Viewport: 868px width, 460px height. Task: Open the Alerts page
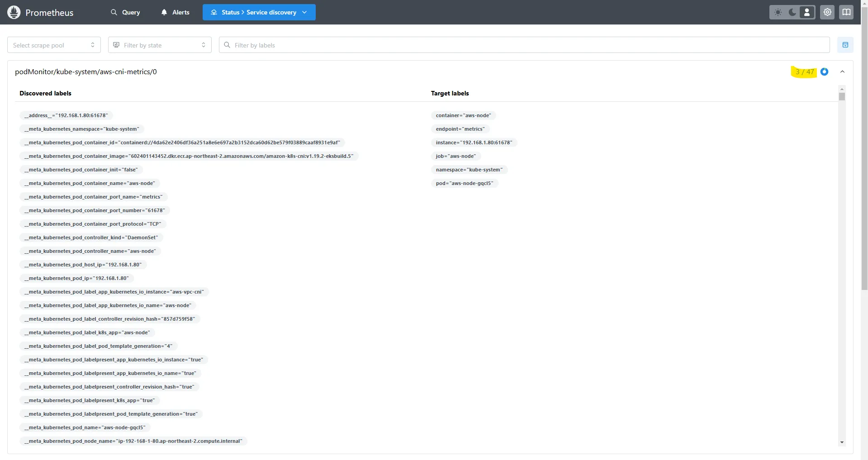coord(175,12)
